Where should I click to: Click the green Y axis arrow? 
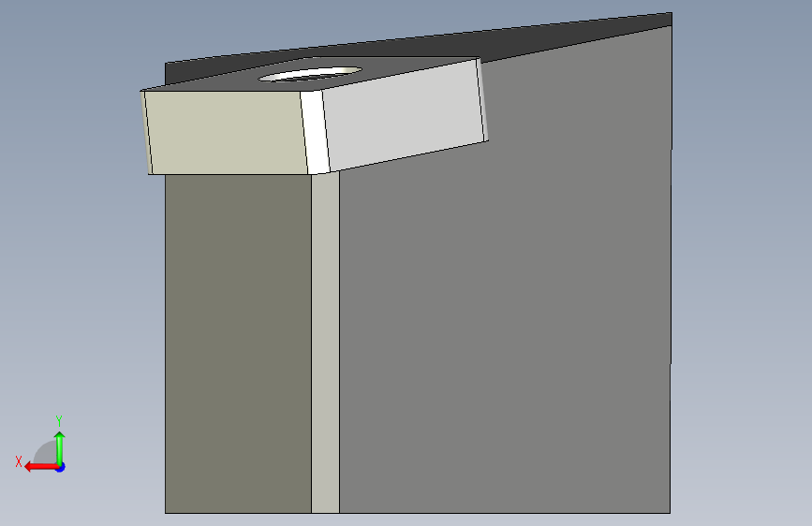click(x=60, y=447)
